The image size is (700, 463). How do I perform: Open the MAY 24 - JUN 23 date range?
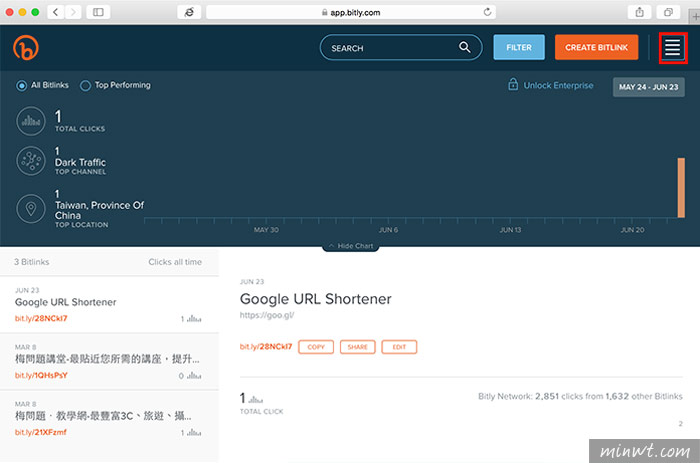(x=648, y=87)
